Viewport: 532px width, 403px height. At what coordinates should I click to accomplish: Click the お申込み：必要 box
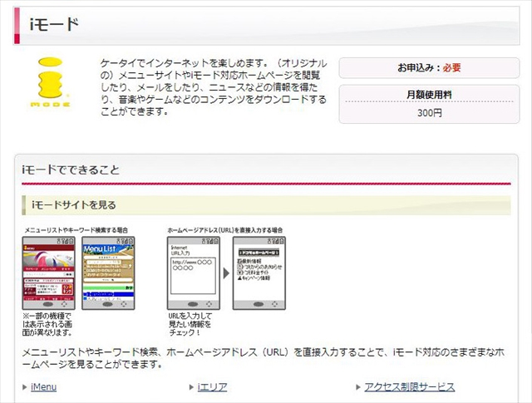pyautogui.click(x=429, y=68)
